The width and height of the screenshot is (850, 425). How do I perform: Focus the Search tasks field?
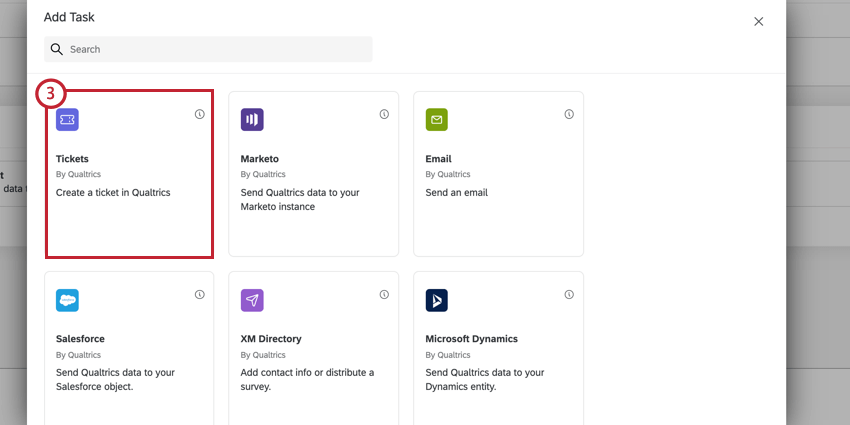[208, 49]
